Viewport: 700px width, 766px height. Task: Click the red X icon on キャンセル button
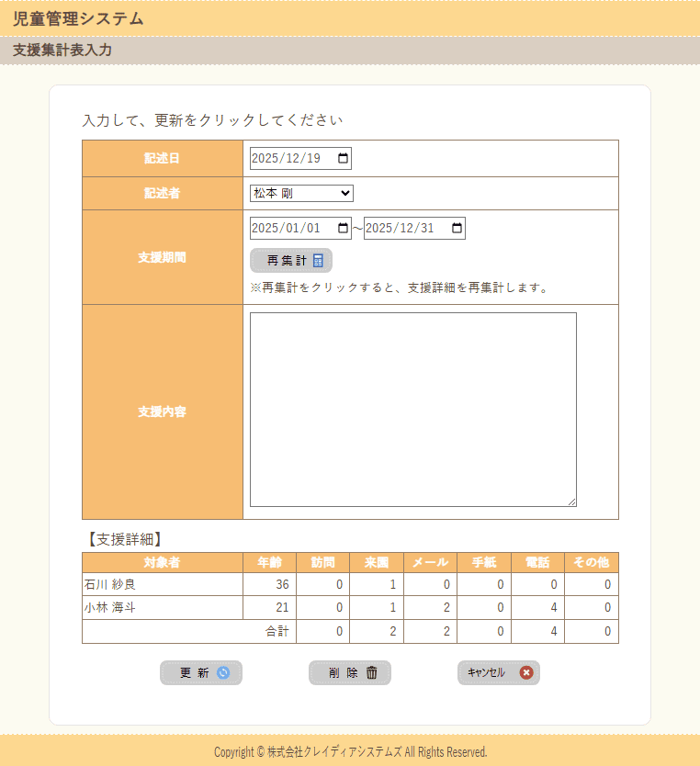tap(525, 673)
